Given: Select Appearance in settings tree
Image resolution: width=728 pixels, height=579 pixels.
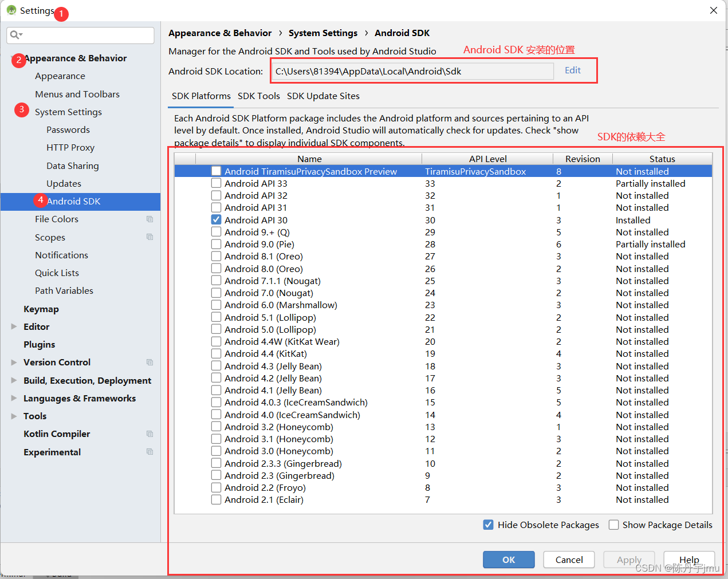Looking at the screenshot, I should coord(60,76).
